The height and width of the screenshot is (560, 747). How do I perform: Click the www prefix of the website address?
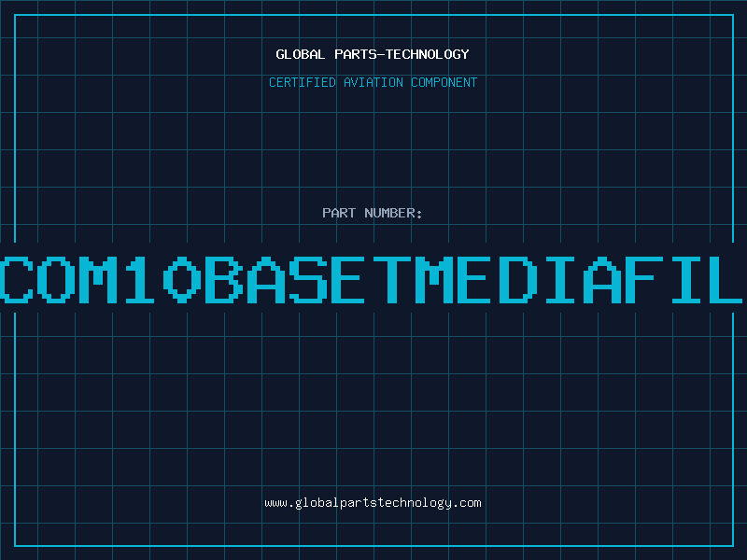pos(275,503)
